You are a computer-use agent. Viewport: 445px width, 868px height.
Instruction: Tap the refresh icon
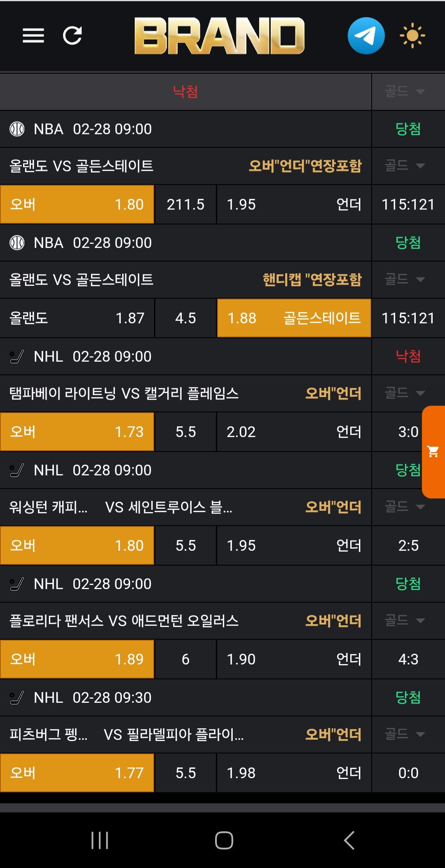[x=73, y=36]
